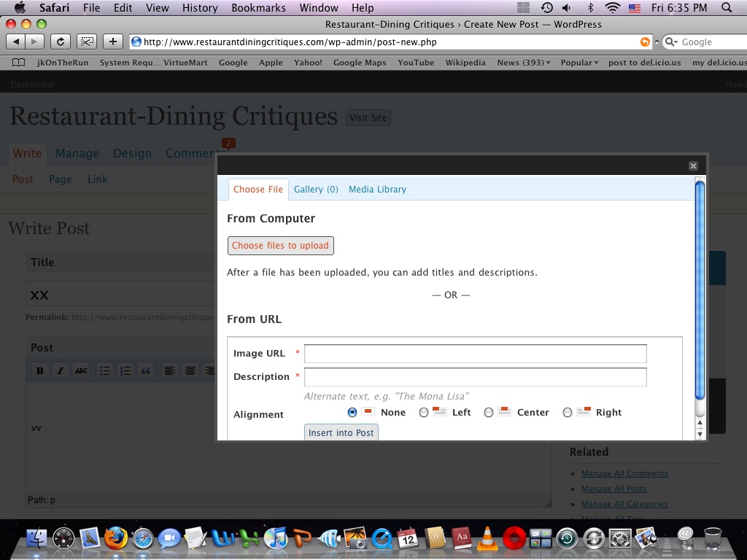Click the Bold formatting icon in post editor
This screenshot has width=747, height=560.
(40, 371)
